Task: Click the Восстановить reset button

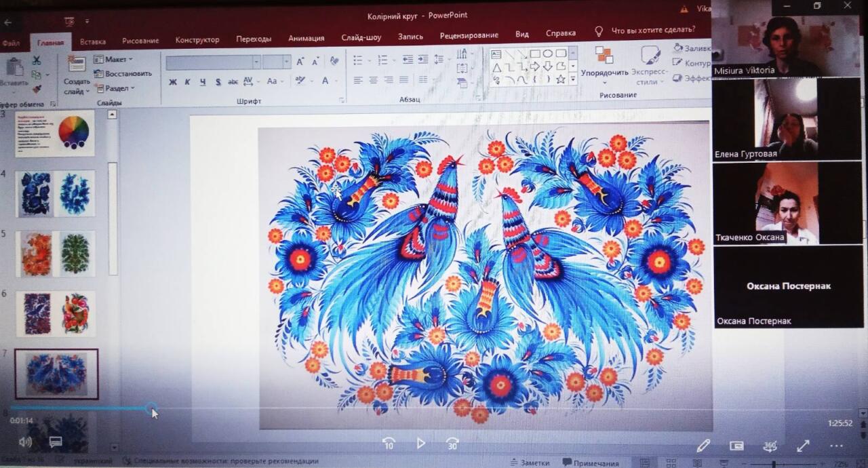Action: click(x=123, y=74)
